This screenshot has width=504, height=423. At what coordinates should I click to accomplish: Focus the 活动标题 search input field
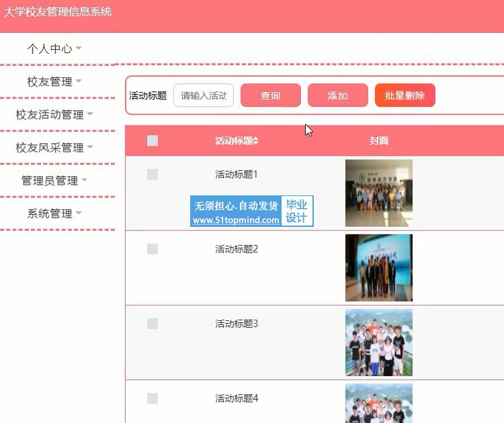click(x=204, y=95)
